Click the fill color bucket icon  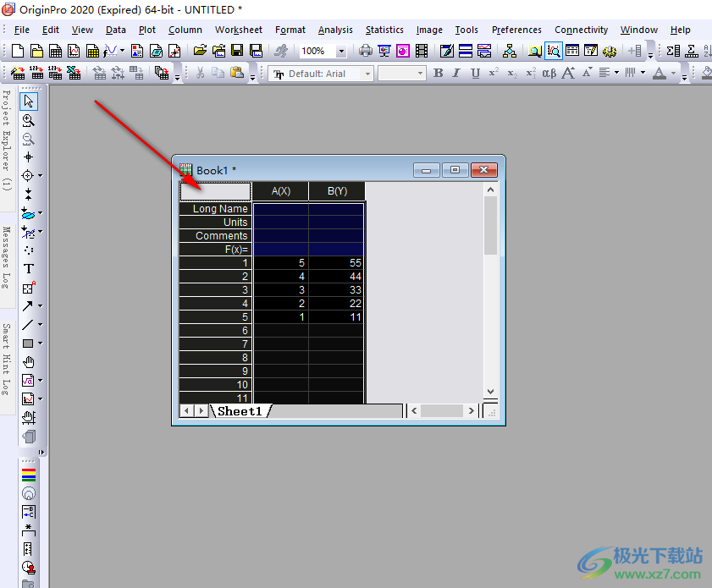pos(707,73)
